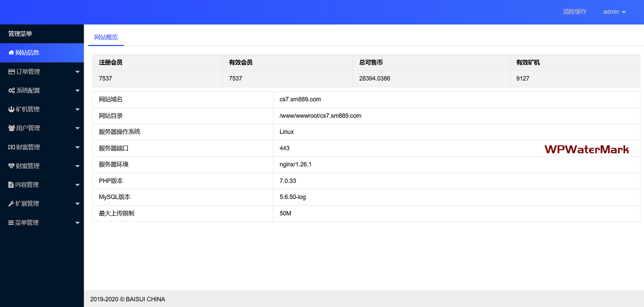The height and width of the screenshot is (307, 644).
Task: Click the hamburger bars icon for 菜单管理
Action: click(x=11, y=223)
